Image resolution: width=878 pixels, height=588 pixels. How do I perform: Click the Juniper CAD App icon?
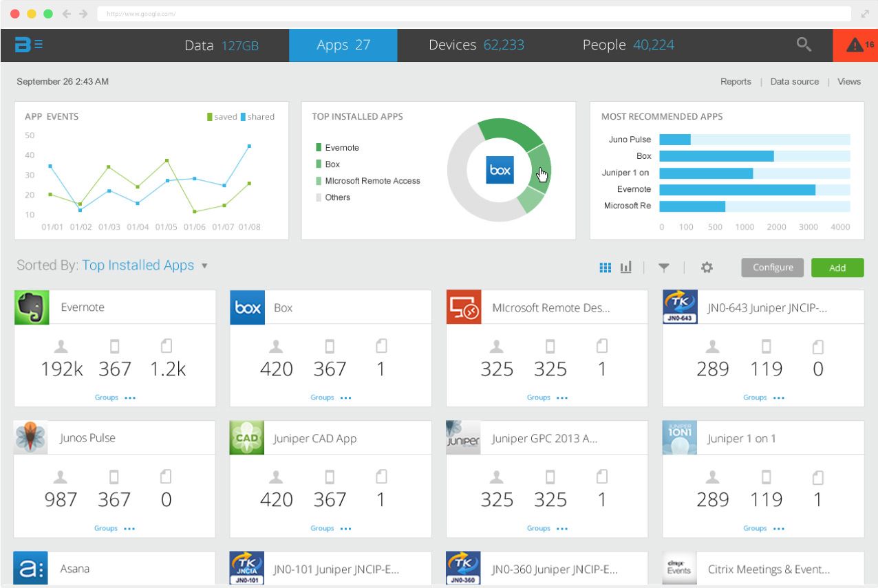click(x=247, y=438)
